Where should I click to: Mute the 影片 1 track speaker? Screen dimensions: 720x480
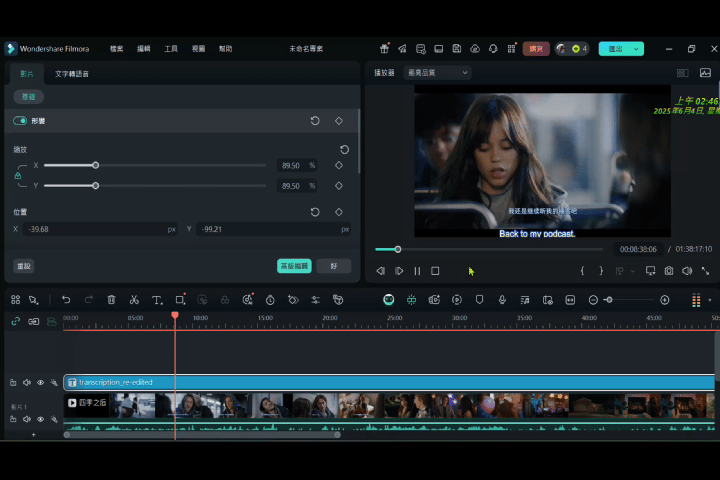(x=27, y=419)
